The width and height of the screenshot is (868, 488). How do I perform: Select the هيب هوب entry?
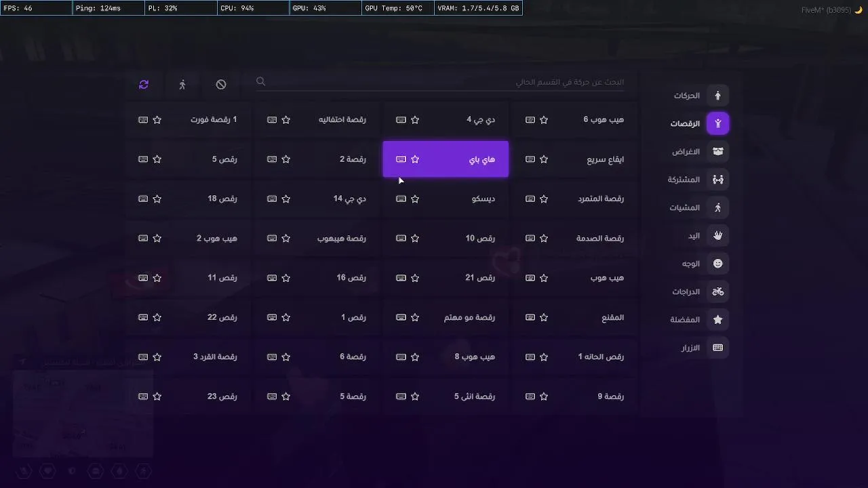(575, 278)
